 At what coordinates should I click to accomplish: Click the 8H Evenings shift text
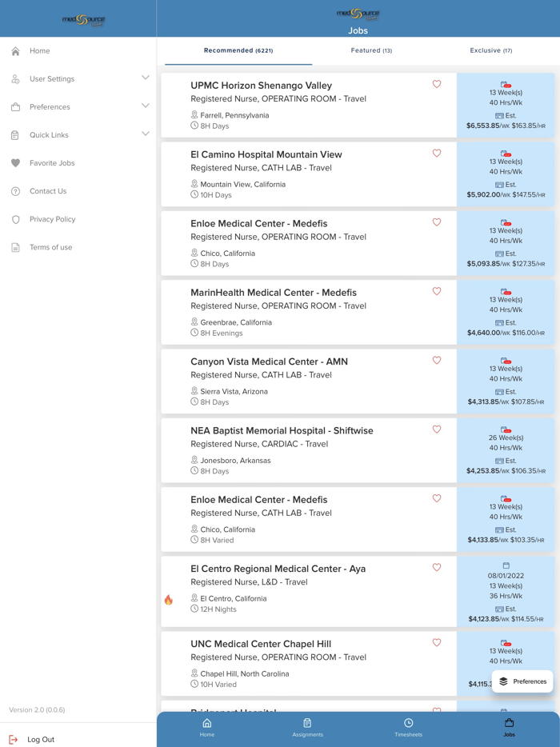coord(222,333)
